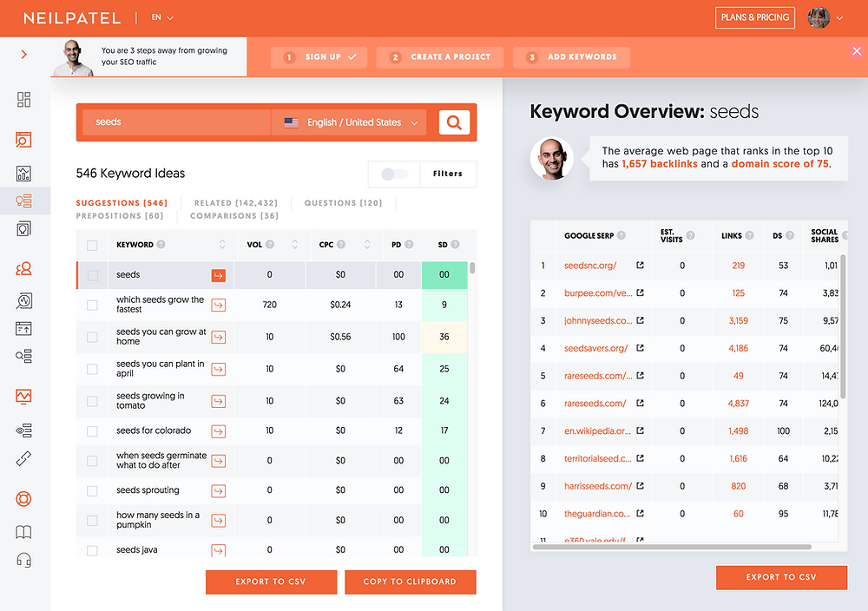868x611 pixels.
Task: Click arrow icon beside 'seeds java' keyword
Action: [219, 550]
